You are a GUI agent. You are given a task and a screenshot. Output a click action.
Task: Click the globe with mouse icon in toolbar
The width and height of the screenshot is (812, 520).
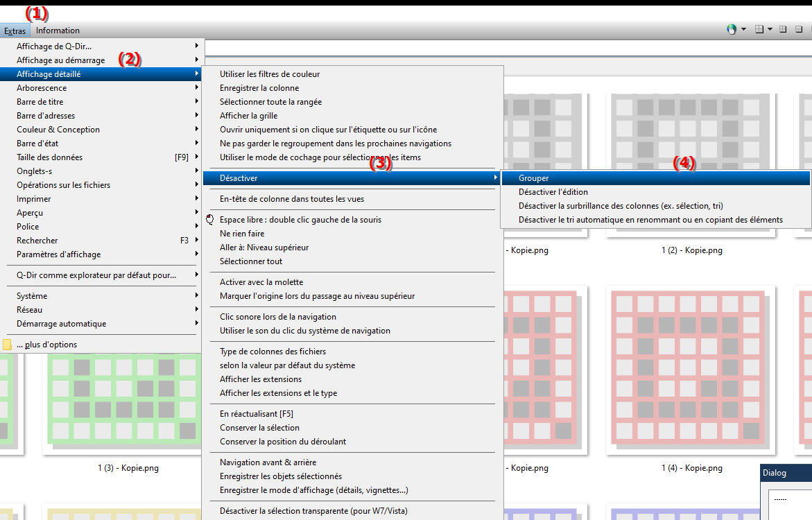(x=731, y=30)
